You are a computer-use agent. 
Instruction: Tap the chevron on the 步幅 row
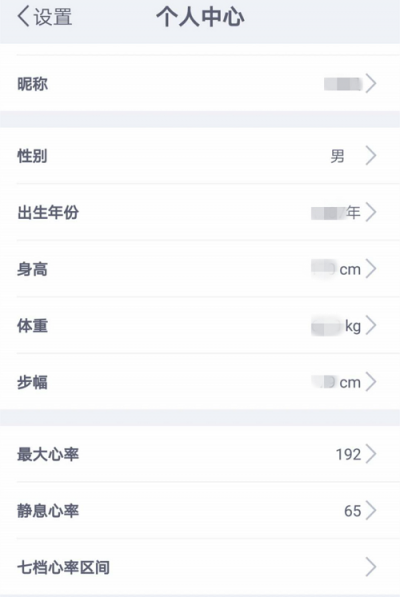pyautogui.click(x=371, y=382)
